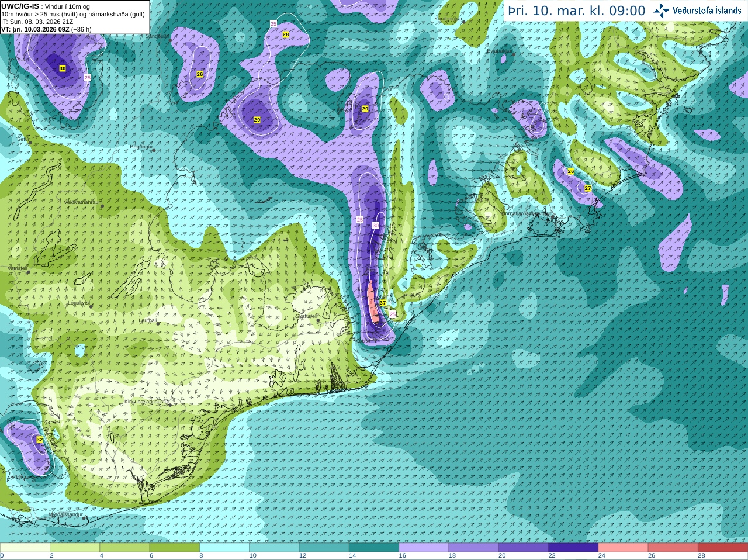This screenshot has height=560, width=748.
Task: Click the Vatnsfell station label
Action: click(x=18, y=268)
